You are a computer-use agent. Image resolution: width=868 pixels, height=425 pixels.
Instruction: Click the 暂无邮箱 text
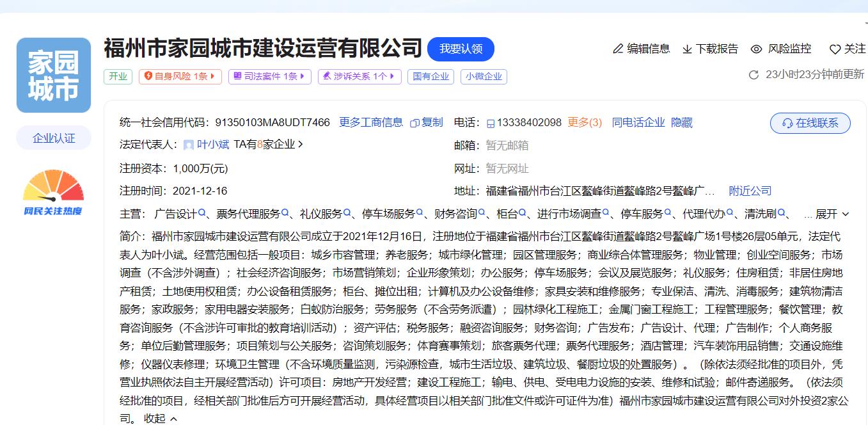coord(507,145)
